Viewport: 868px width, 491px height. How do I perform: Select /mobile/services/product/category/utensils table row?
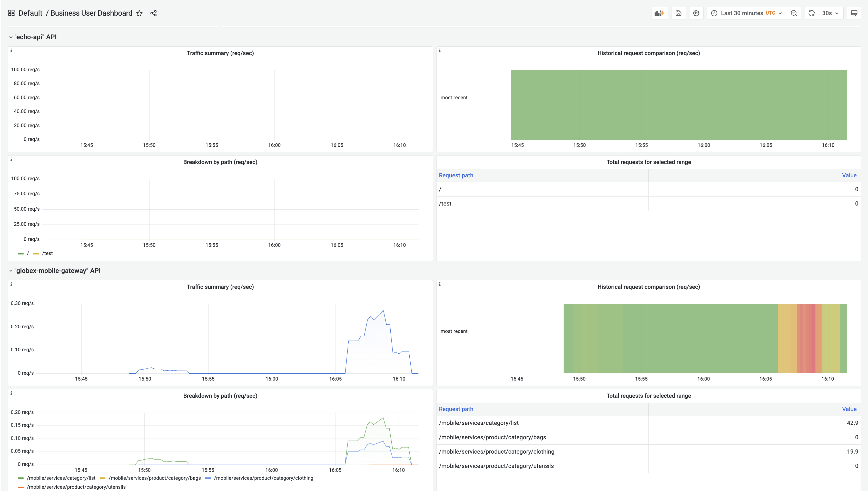point(648,466)
